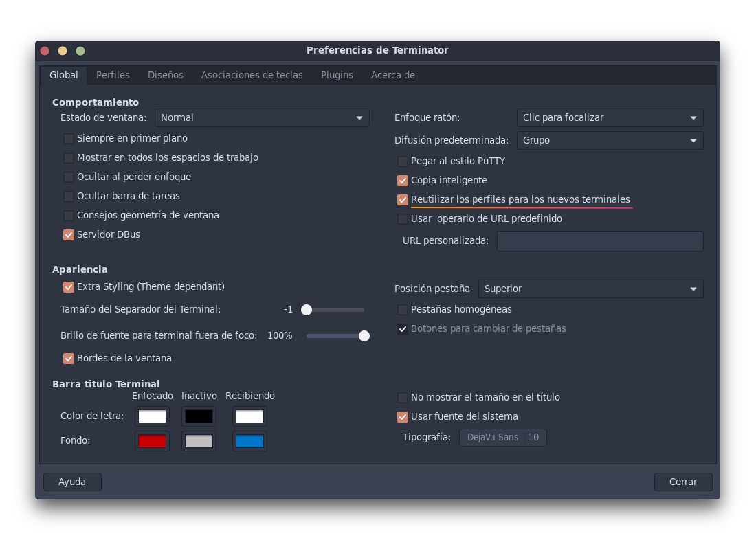Pick the gray Inactivo background swatch
756x540 pixels.
click(x=199, y=441)
